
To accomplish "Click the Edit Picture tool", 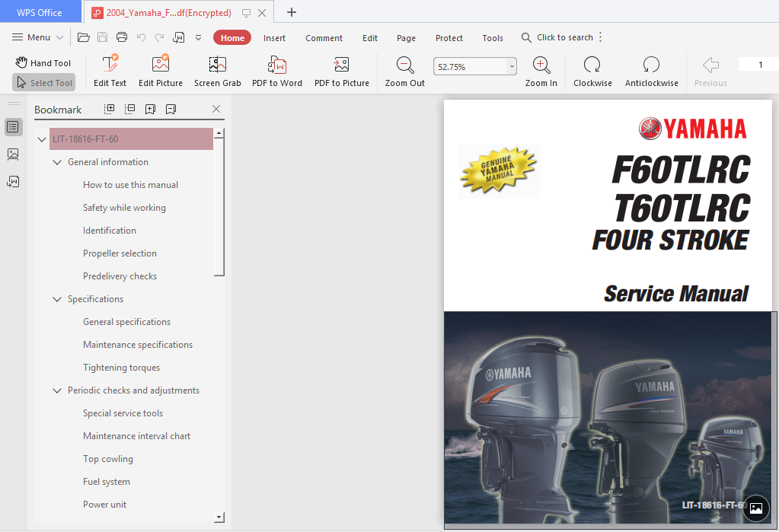I will (161, 71).
